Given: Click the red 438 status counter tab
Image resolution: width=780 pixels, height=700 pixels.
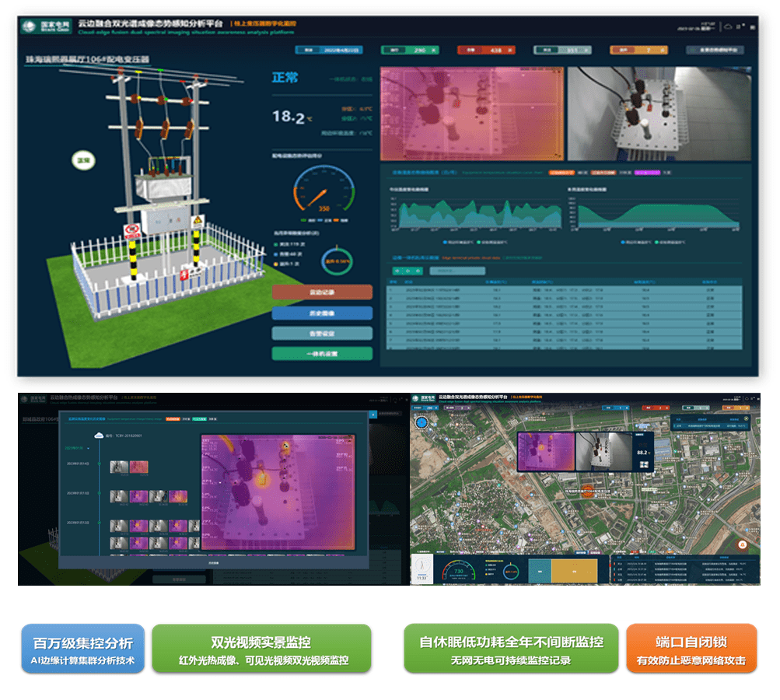Looking at the screenshot, I should (486, 50).
